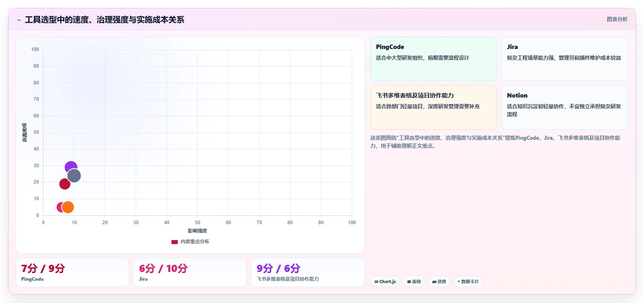Click the 数据卡片 tag
Screen dimensions: 644x303
[468, 281]
